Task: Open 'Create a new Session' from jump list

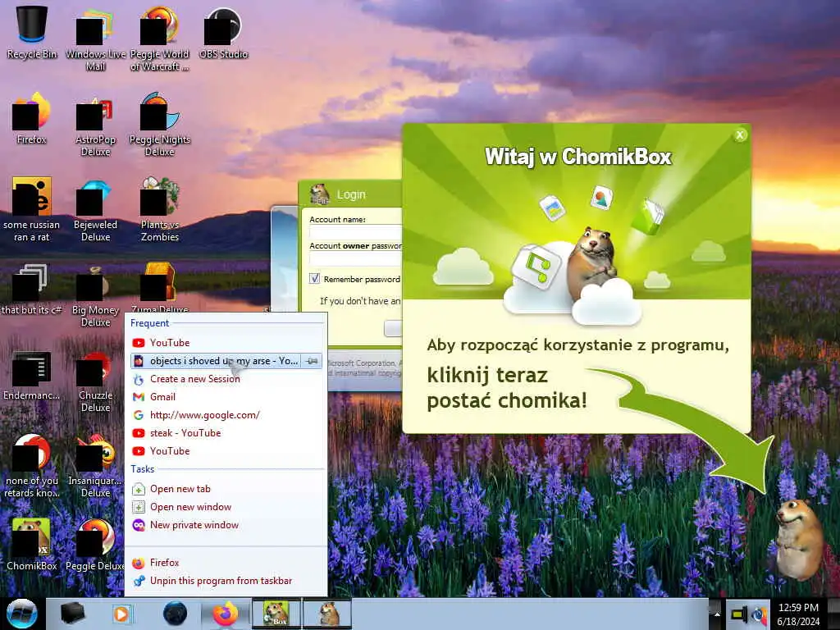Action: [226, 379]
